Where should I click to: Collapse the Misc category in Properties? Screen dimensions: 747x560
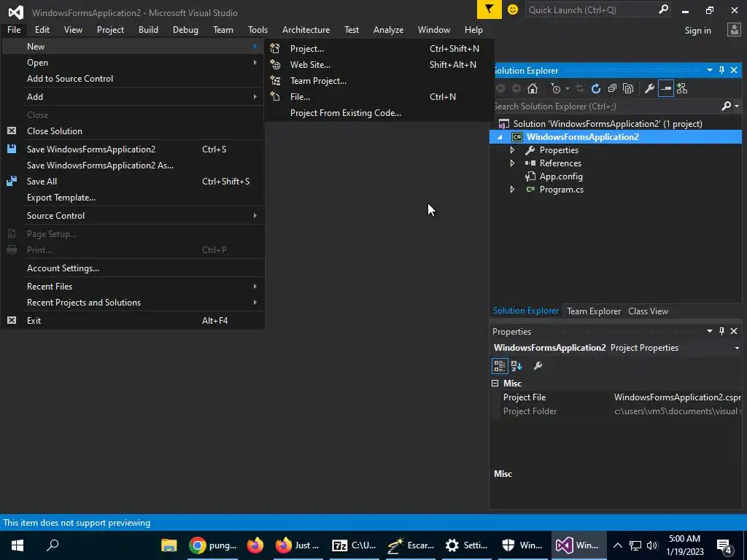pyautogui.click(x=495, y=384)
